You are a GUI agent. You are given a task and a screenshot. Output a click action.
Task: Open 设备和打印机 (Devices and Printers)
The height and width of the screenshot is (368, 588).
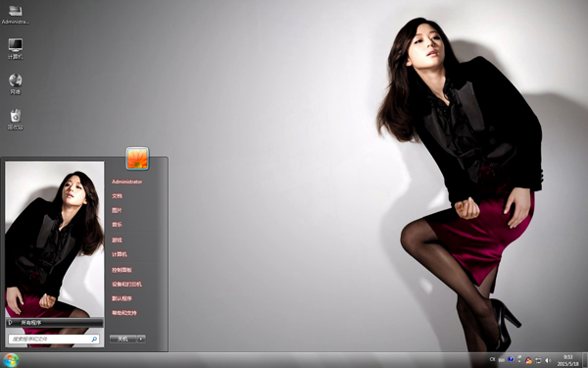pyautogui.click(x=126, y=285)
